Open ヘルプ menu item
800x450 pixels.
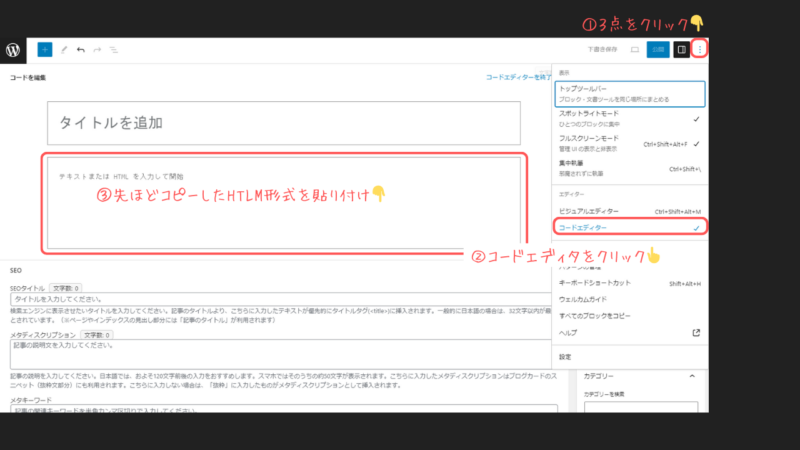point(630,333)
